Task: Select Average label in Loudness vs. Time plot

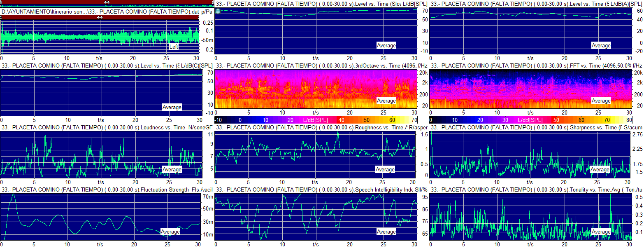Action: click(x=172, y=169)
